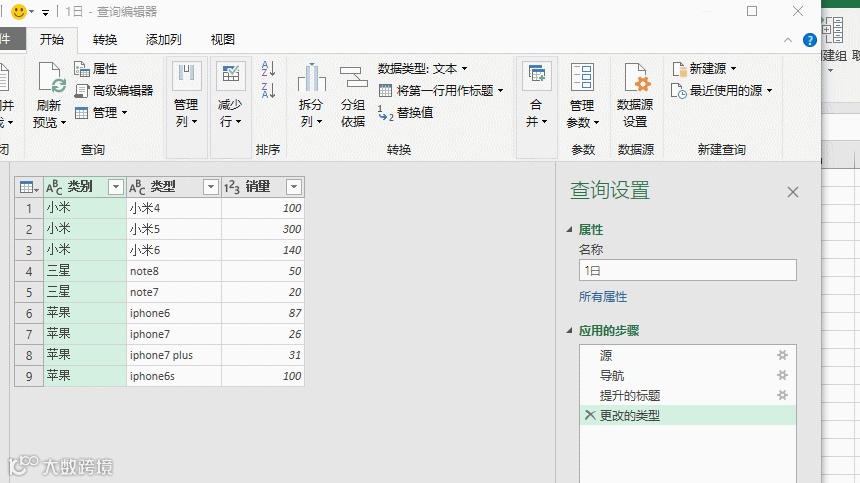Screen dimensions: 860x483
Task: Select the 源 applied step
Action: (x=687, y=355)
